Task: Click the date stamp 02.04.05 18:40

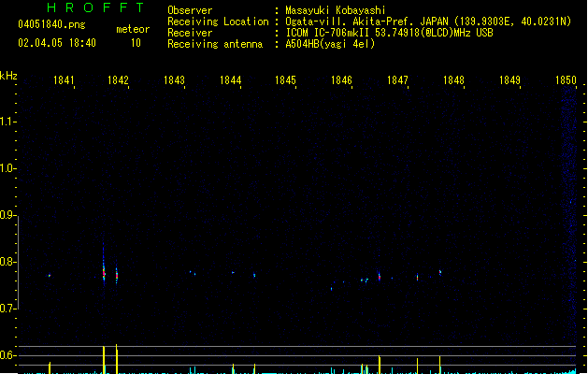Action: pos(57,43)
